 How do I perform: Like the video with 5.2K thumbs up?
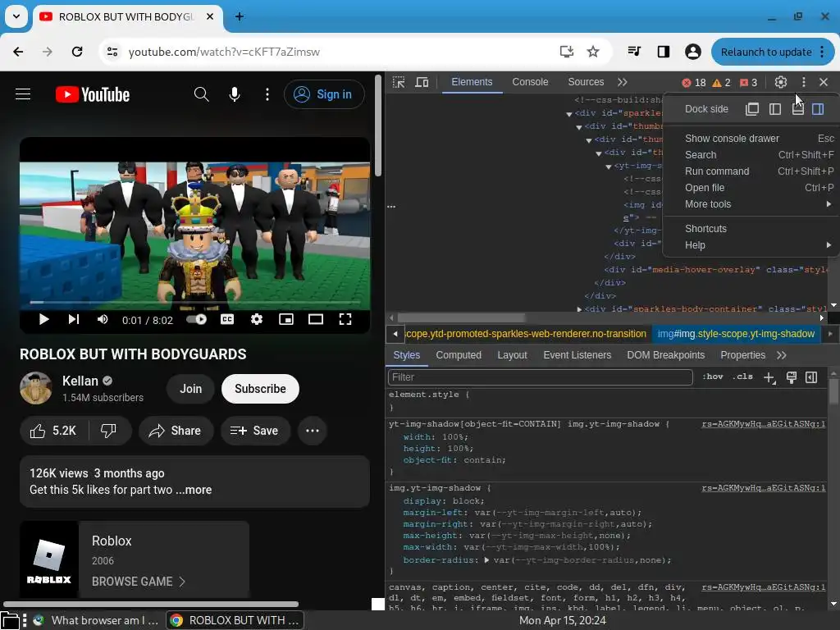[x=53, y=431]
